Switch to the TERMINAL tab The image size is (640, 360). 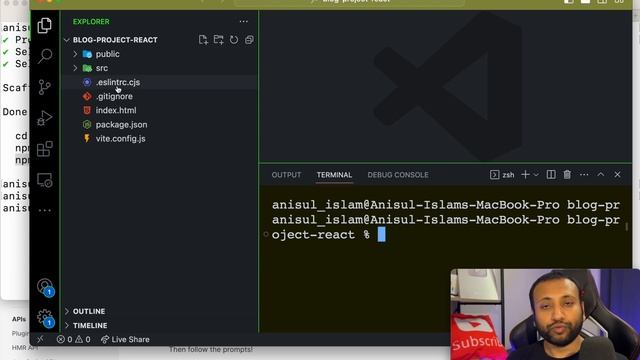(x=334, y=175)
